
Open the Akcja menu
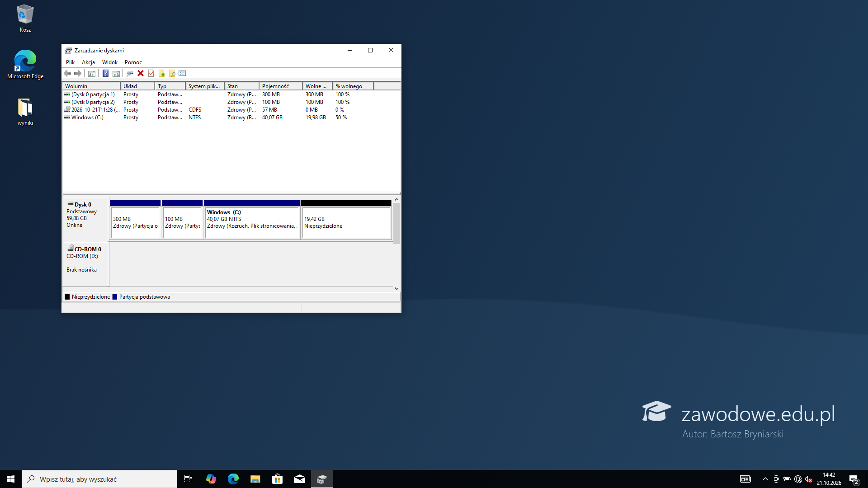88,62
